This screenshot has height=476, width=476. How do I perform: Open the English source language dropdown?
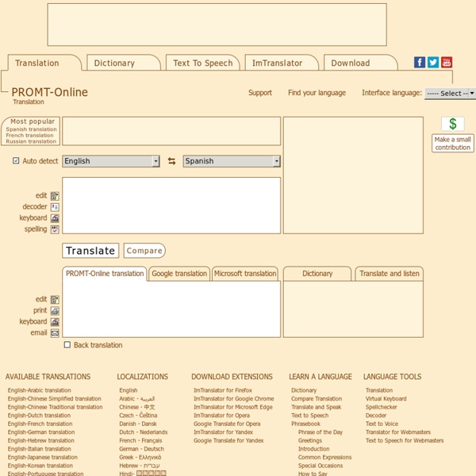pos(111,161)
